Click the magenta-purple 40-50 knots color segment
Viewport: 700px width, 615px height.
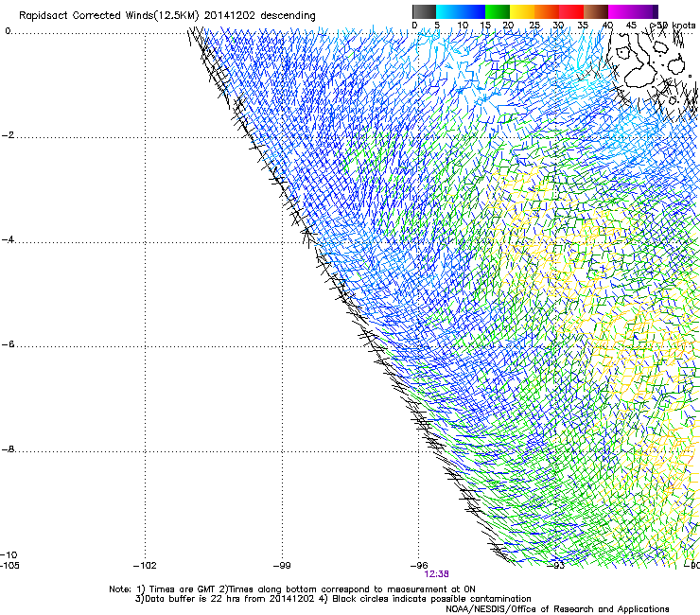(633, 11)
